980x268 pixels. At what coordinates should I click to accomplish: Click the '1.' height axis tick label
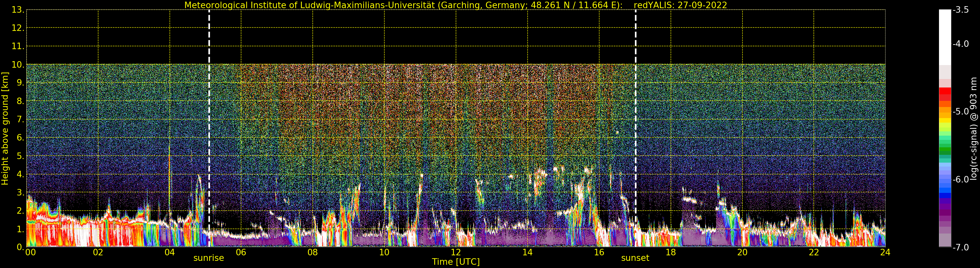pos(21,229)
